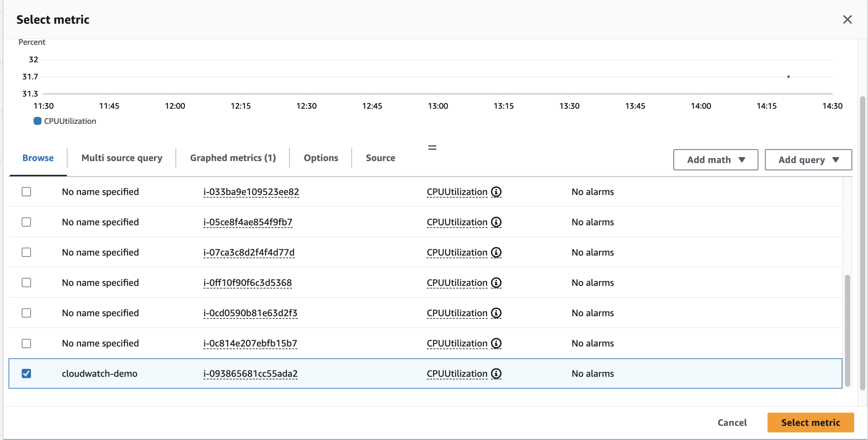Click CPUUtilization legend color swatch
868x440 pixels.
click(x=37, y=121)
